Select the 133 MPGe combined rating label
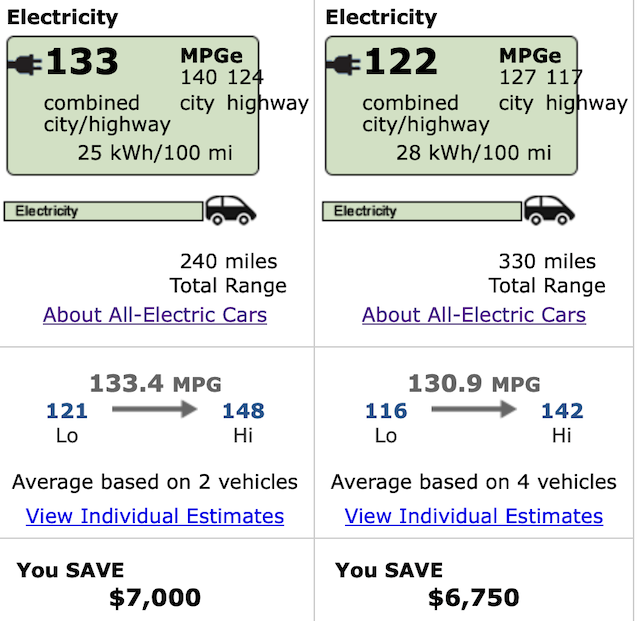The image size is (640, 621). point(82,62)
